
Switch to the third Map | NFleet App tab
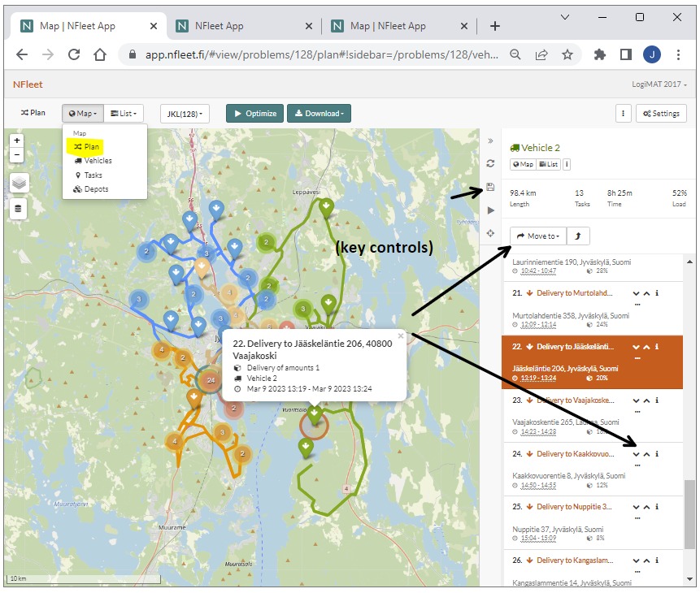click(x=399, y=26)
